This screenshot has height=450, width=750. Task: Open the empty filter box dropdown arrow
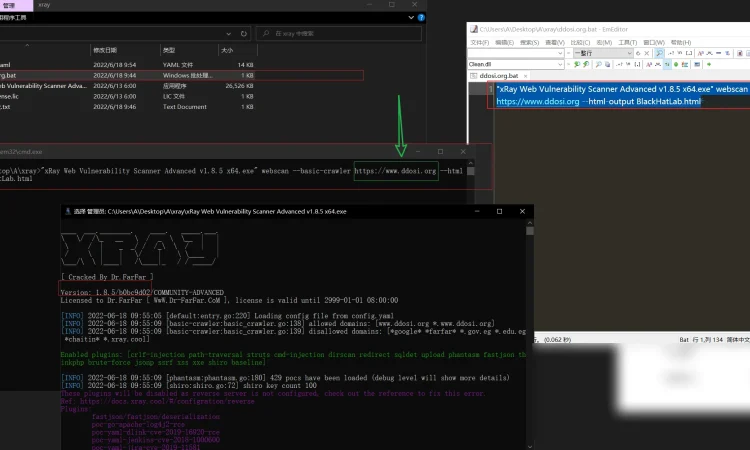coord(560,53)
